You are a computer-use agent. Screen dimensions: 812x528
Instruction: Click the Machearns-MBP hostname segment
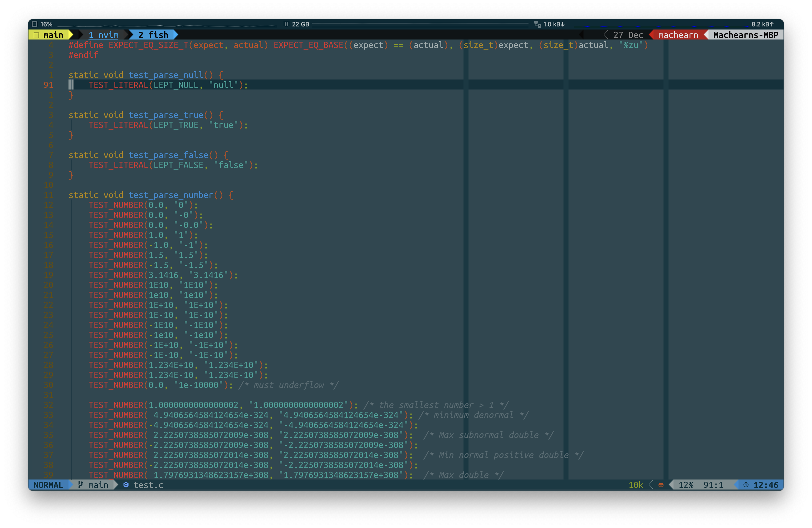[x=746, y=35]
